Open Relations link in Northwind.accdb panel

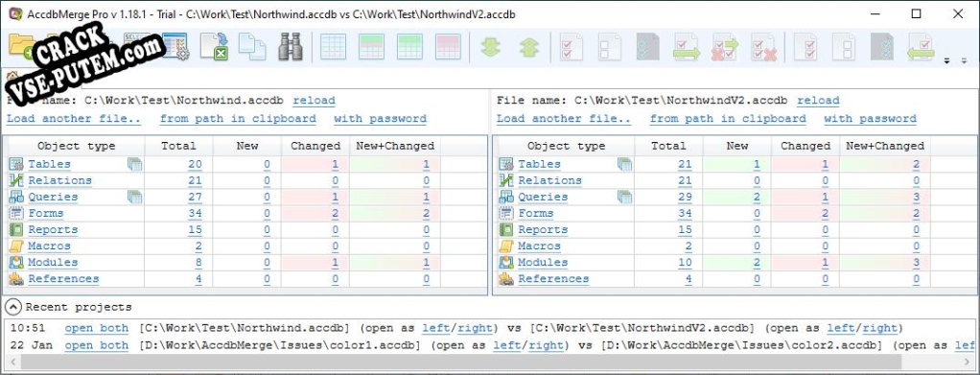coord(60,180)
